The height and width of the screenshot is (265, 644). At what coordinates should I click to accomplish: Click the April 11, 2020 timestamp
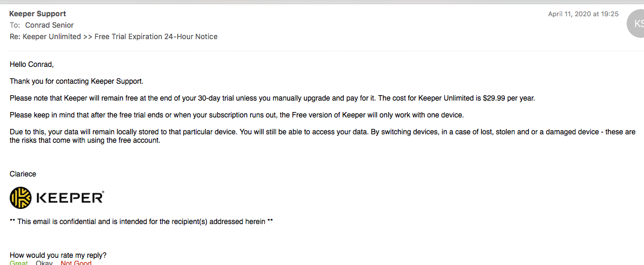583,14
